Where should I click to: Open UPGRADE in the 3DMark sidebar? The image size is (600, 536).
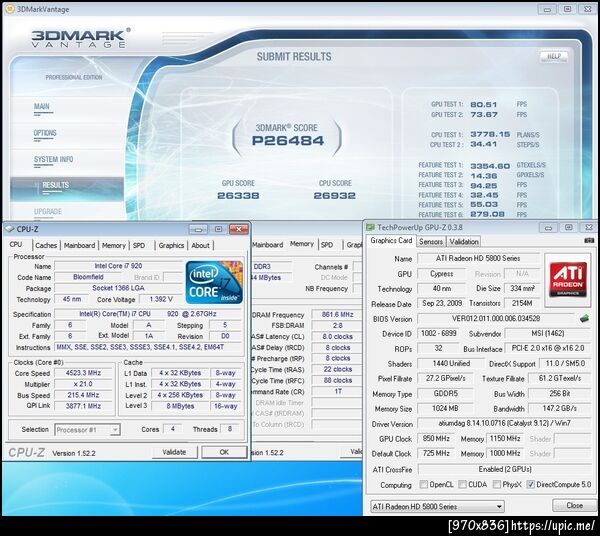pos(47,211)
